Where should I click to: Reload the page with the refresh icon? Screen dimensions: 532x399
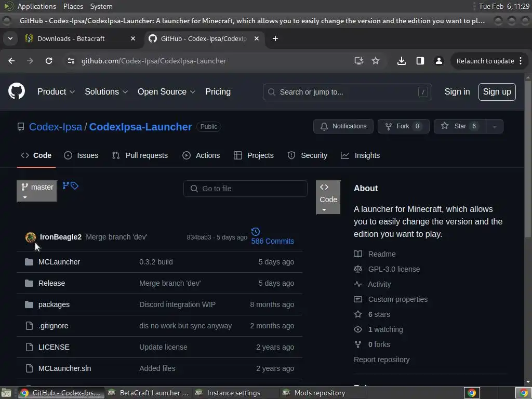click(x=49, y=61)
